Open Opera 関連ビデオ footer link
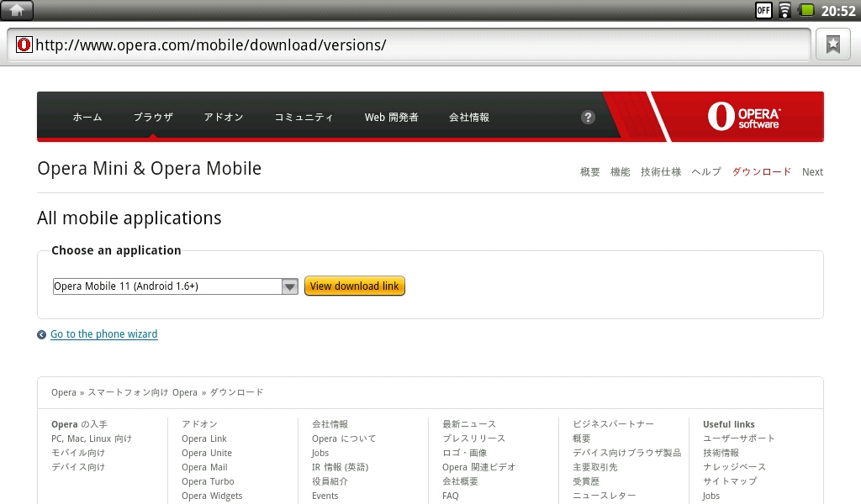Viewport: 861px width, 504px height. (x=478, y=467)
